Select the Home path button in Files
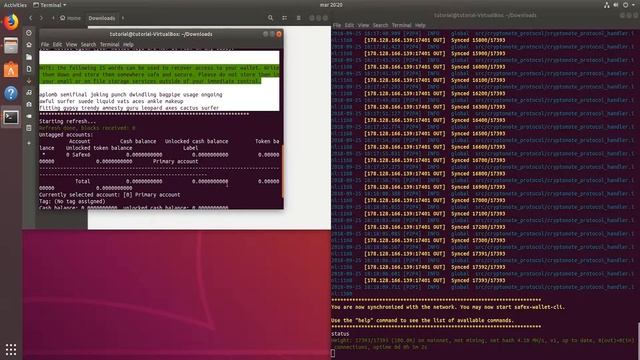 [x=70, y=18]
